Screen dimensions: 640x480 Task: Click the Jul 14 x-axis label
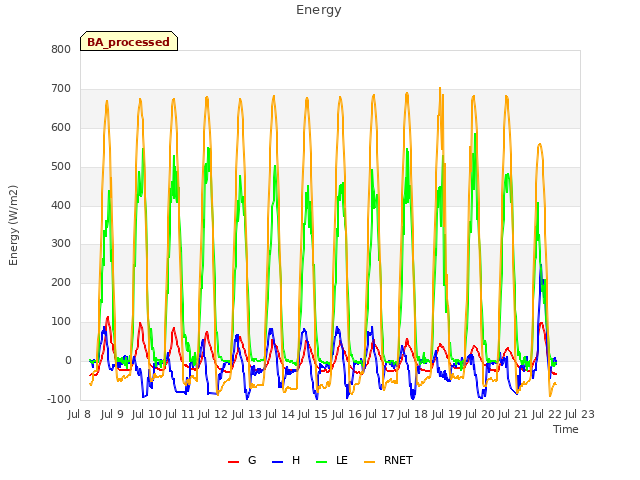point(280,414)
